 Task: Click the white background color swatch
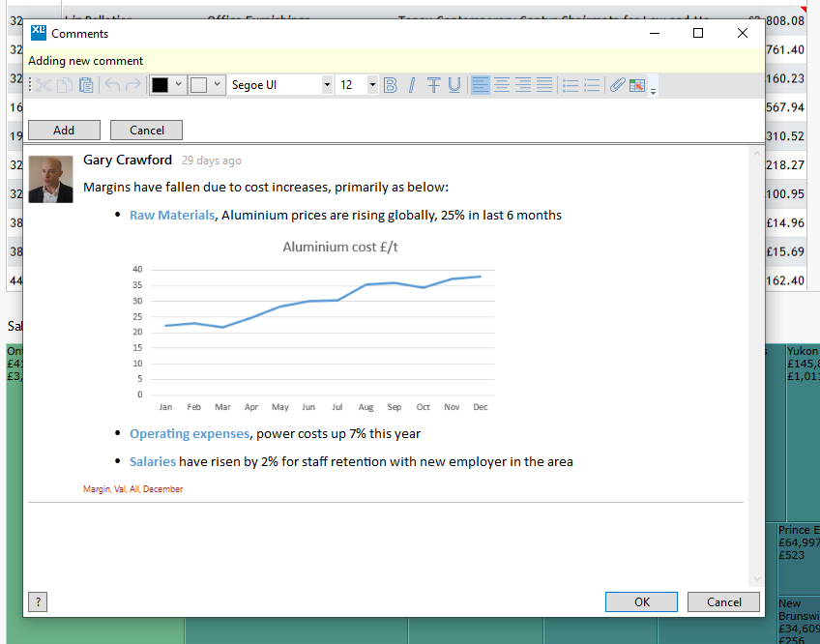[199, 85]
